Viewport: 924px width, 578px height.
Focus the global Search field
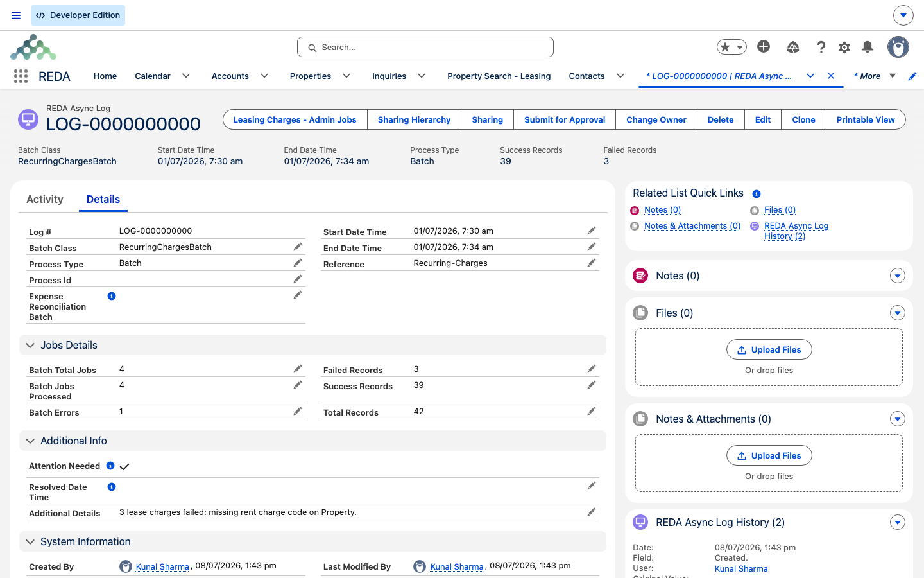click(x=425, y=47)
